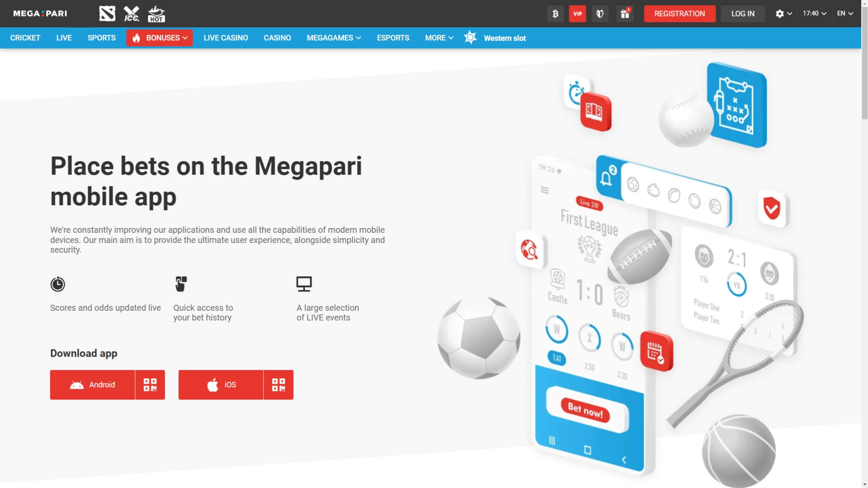
Task: Click the LOG IN link
Action: coord(743,13)
